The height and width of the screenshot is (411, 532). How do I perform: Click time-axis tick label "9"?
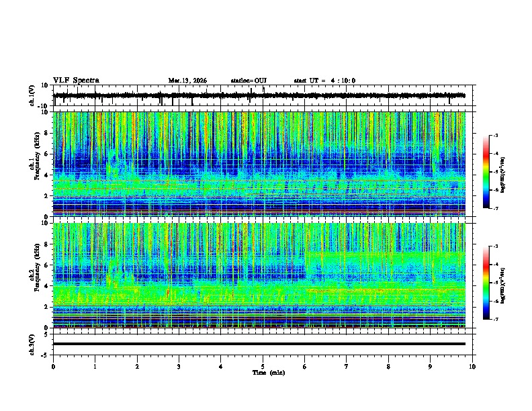430,367
